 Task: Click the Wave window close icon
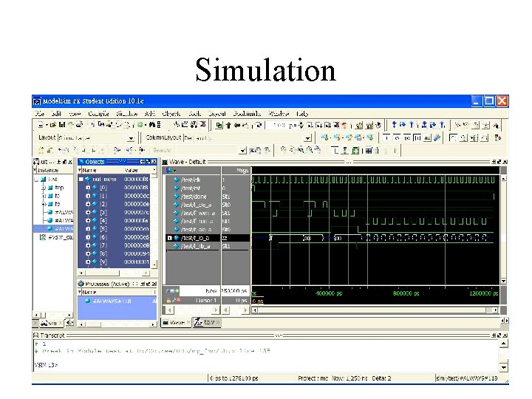click(x=505, y=162)
